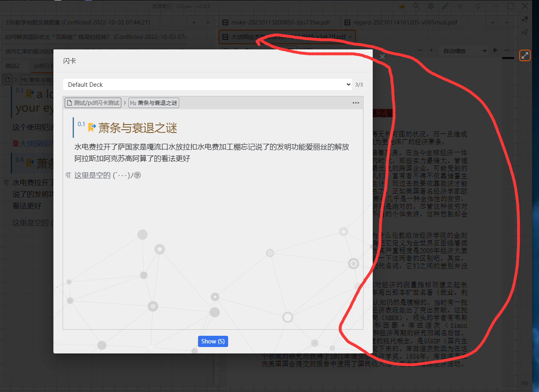Open global search with the magnifier icon
539x392 pixels.
coord(416,6)
